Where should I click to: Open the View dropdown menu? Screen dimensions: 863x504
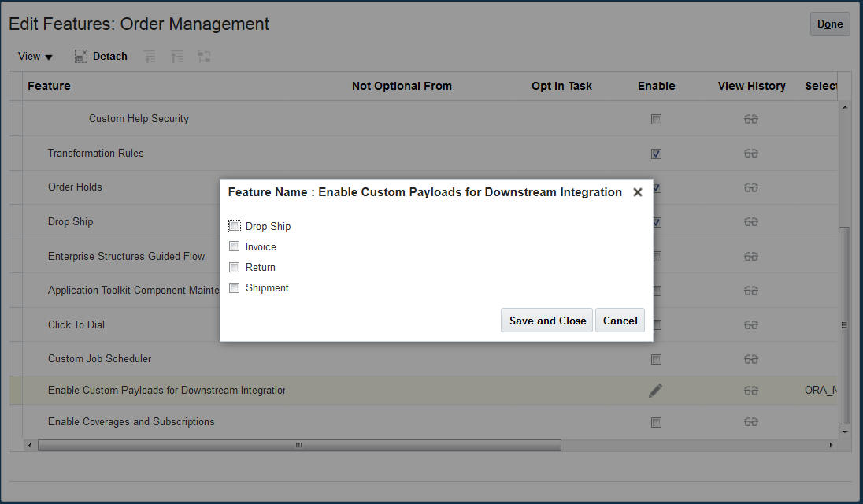coord(35,57)
